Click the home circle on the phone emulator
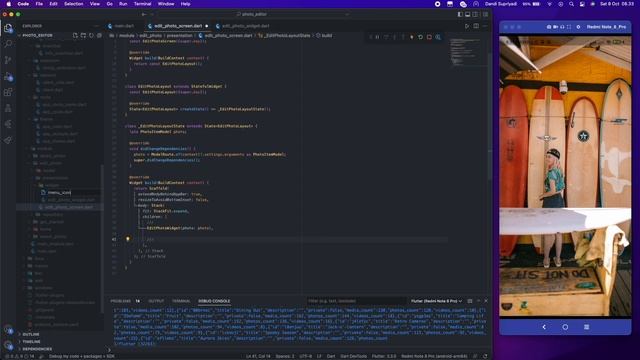Screen dimensions: 640x360 click(565, 327)
